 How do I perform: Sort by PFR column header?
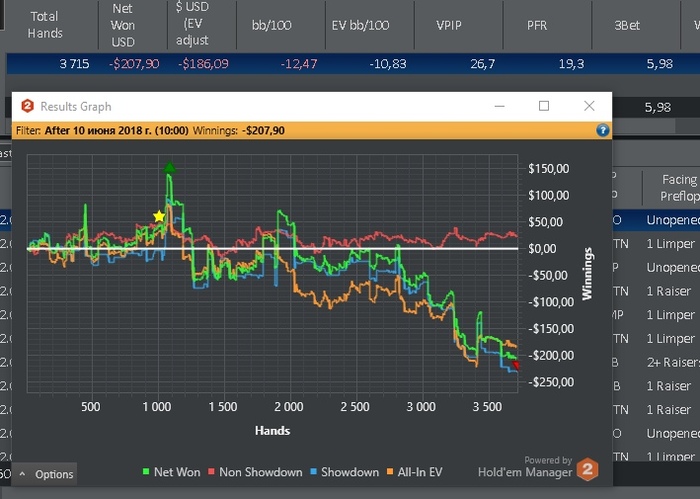point(537,25)
